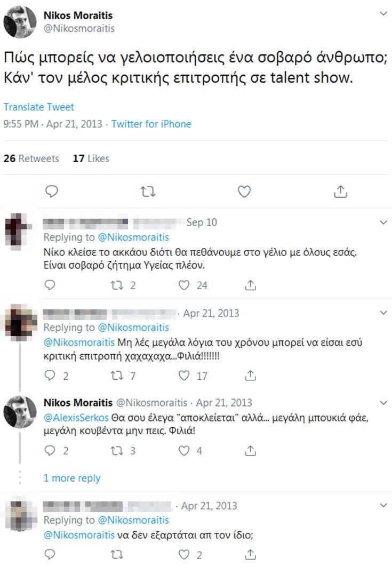
Task: Show the 1 more reply link
Action: pyautogui.click(x=72, y=478)
